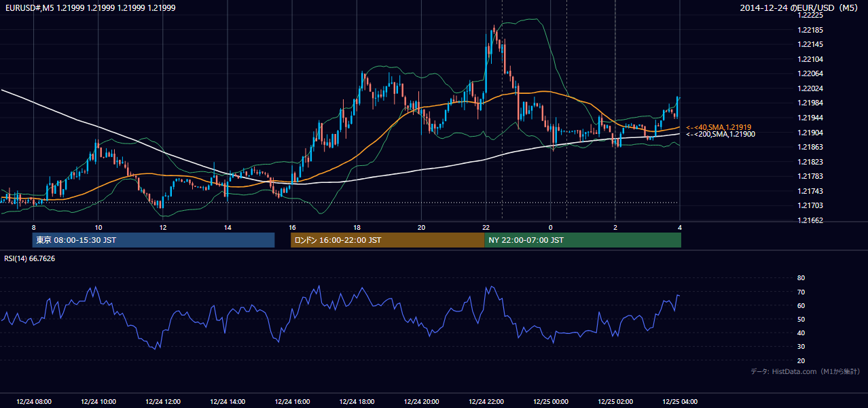
Task: Click the 1.22225 price axis label
Action: 809,15
